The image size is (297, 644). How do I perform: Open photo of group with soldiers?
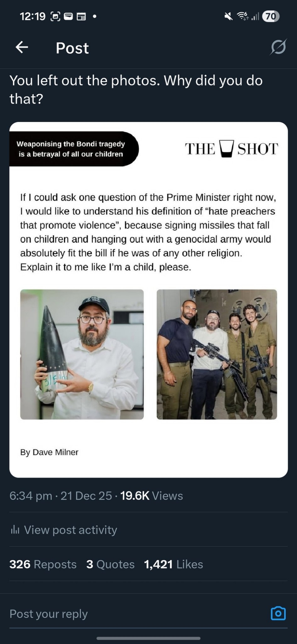[217, 354]
